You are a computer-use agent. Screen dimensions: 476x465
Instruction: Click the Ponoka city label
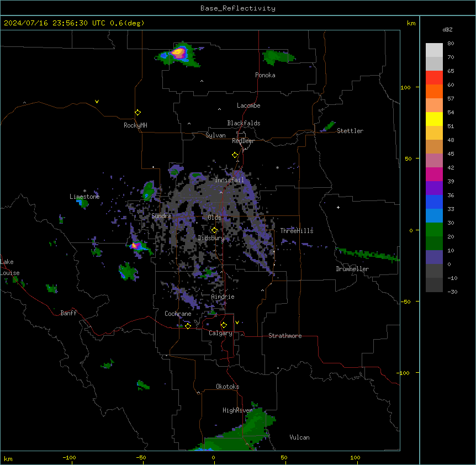pos(265,75)
